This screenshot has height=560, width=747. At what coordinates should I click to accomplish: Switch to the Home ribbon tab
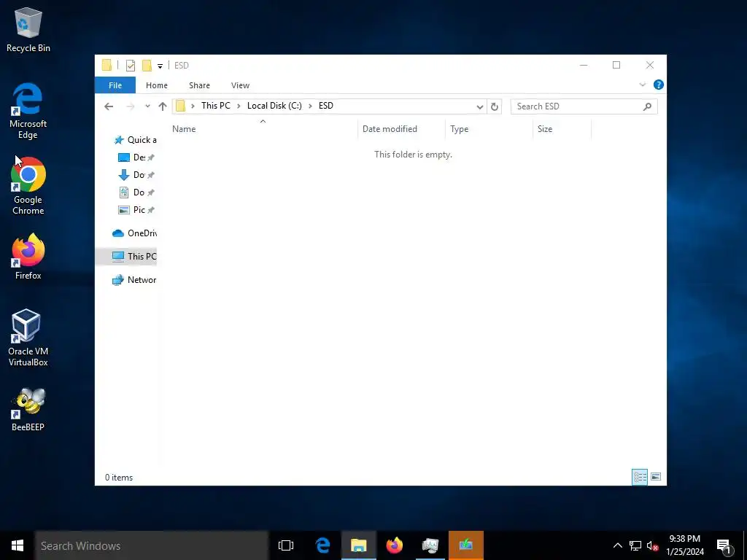pyautogui.click(x=157, y=85)
